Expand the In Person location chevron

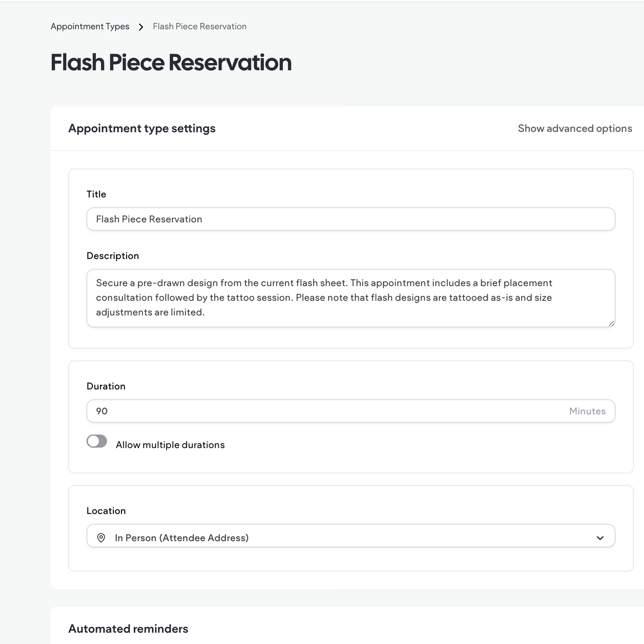599,537
